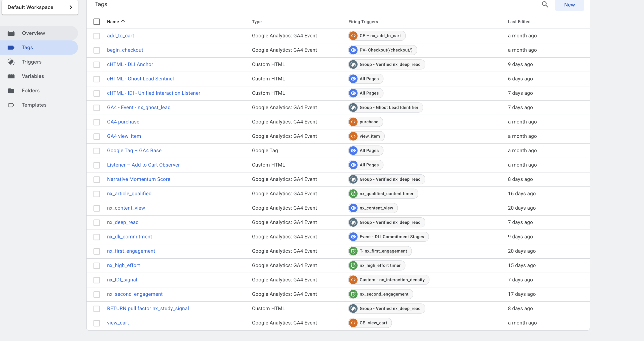The height and width of the screenshot is (341, 644).
Task: Check the box next to add_to_cart tag
Action: (97, 36)
